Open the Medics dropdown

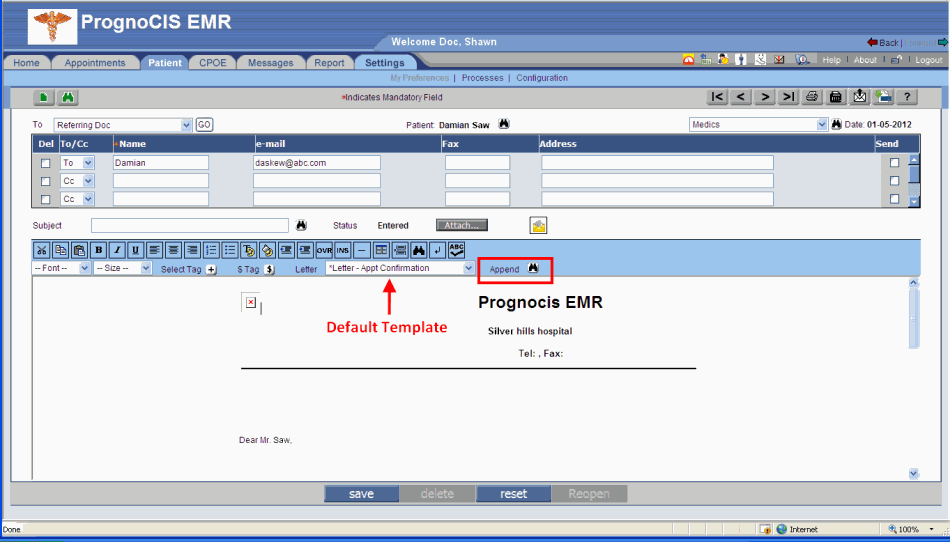point(758,124)
